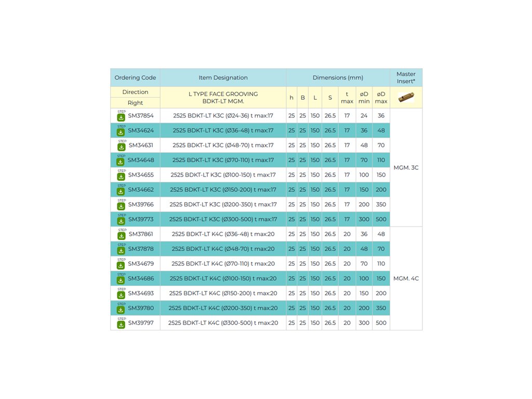Click the Ordering Code column header
532x399 pixels.
pos(135,77)
